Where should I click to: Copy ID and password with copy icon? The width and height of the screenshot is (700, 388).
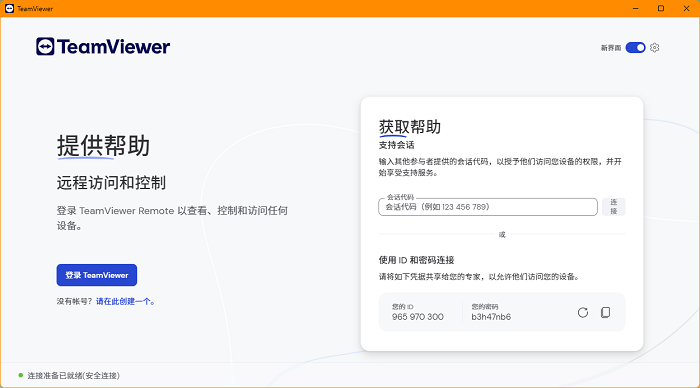(605, 313)
